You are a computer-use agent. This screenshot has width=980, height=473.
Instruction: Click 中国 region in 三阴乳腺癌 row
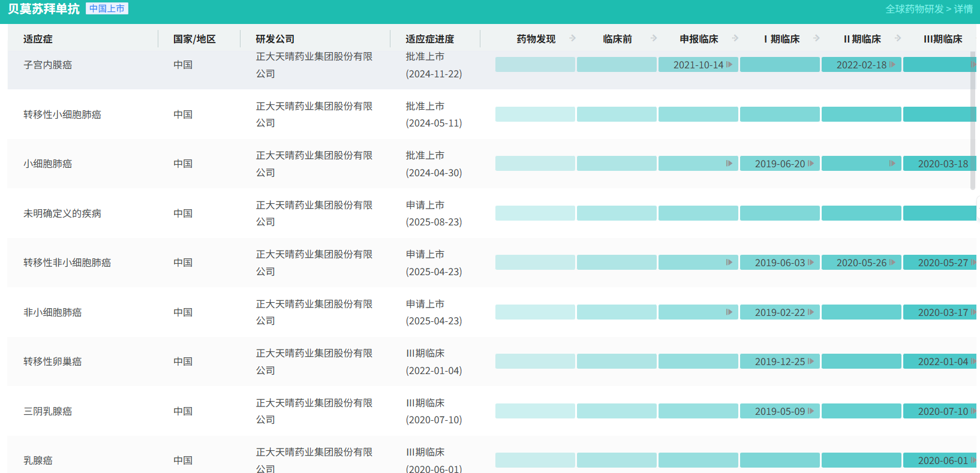click(183, 411)
